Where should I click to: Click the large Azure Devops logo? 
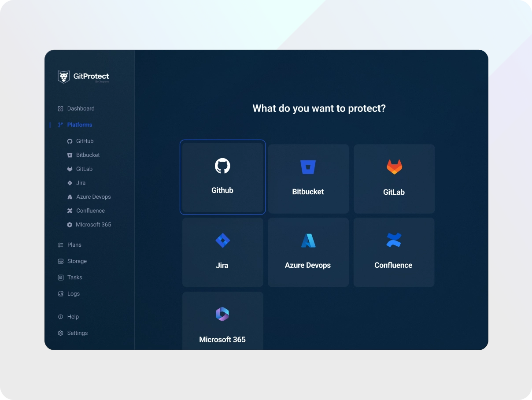[308, 241]
